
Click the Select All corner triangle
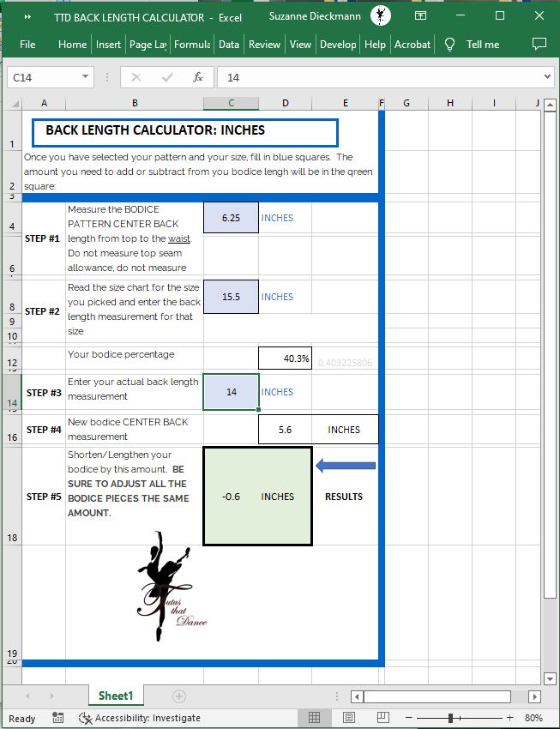click(x=15, y=103)
